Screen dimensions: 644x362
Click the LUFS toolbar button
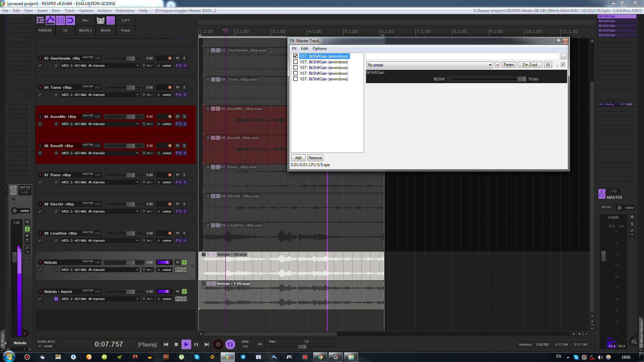(126, 20)
